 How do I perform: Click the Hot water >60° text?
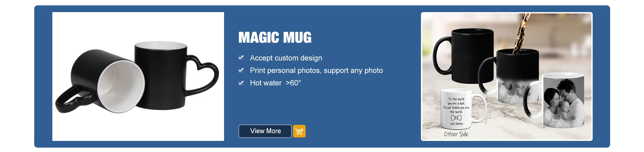[275, 83]
